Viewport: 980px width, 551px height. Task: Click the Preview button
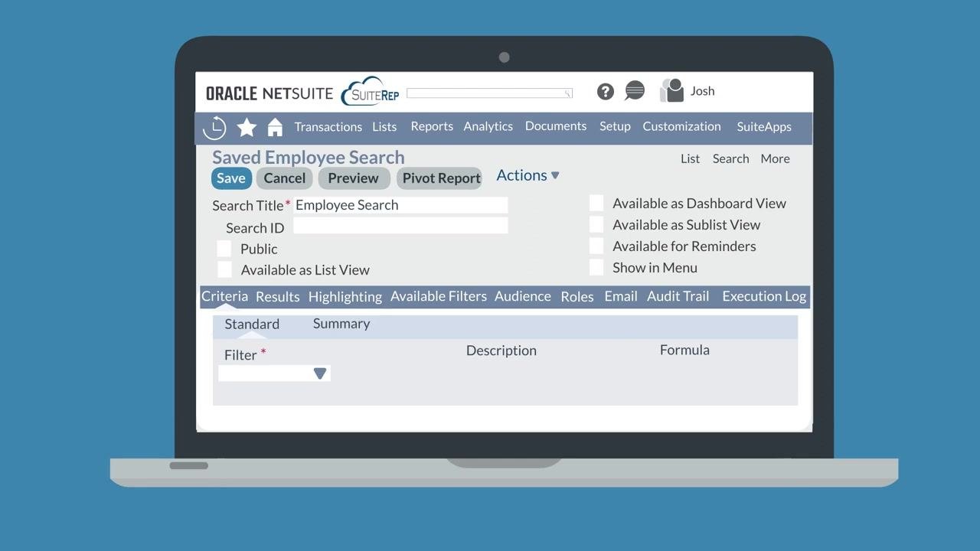pos(354,178)
